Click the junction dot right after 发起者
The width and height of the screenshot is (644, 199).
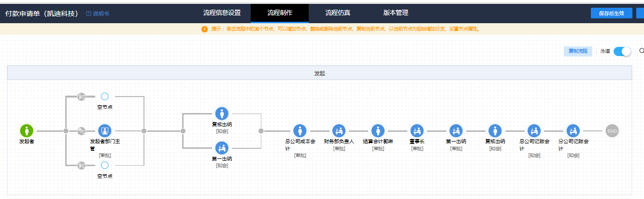pos(66,130)
